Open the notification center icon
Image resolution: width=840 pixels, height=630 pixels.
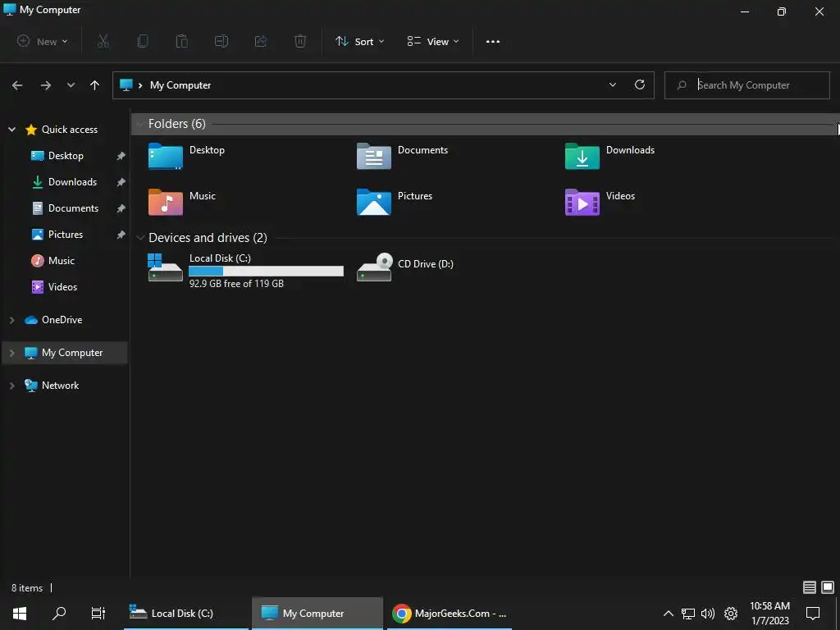[813, 614]
